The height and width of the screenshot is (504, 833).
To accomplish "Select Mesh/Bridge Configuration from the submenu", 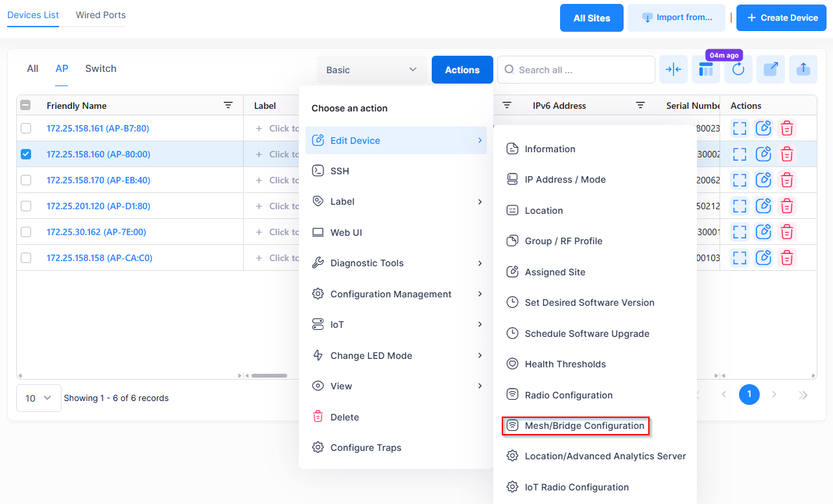I will point(584,426).
